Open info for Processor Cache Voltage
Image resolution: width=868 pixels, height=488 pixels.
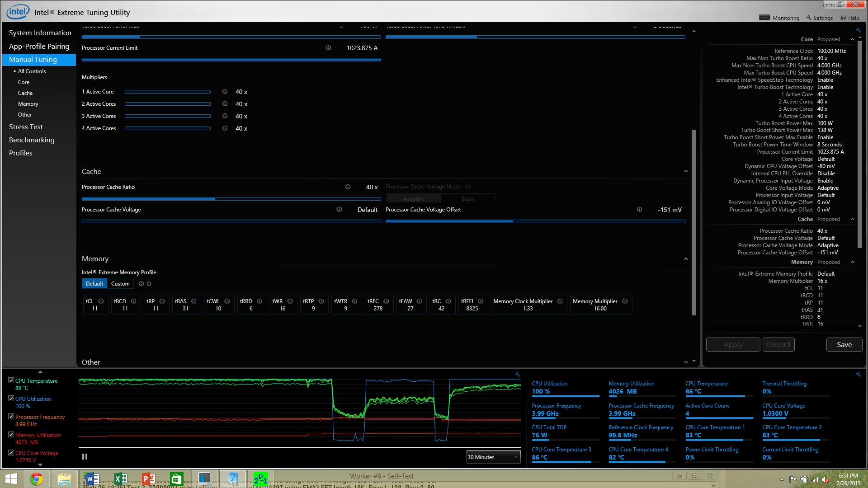[339, 210]
